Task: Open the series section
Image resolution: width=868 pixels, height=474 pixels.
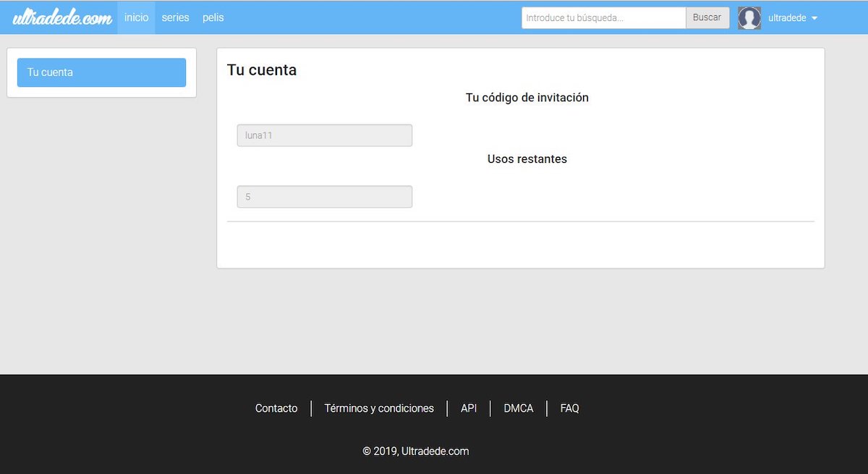Action: click(x=175, y=17)
